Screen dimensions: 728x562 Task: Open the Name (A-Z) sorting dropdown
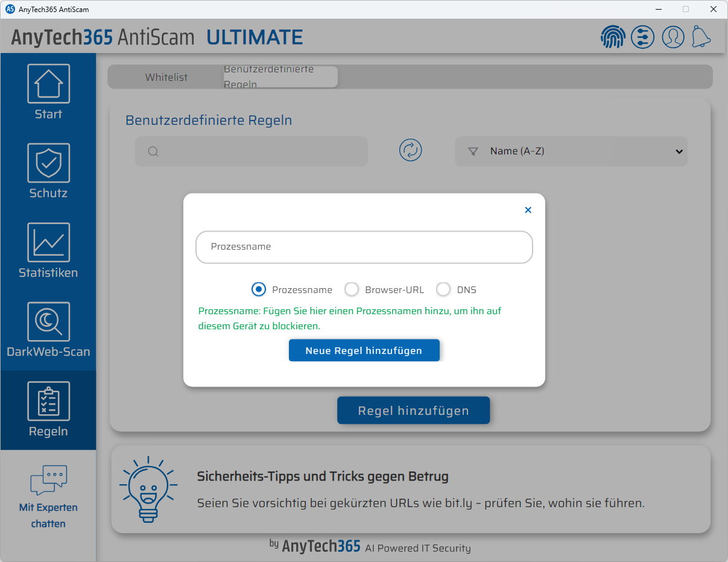click(571, 151)
